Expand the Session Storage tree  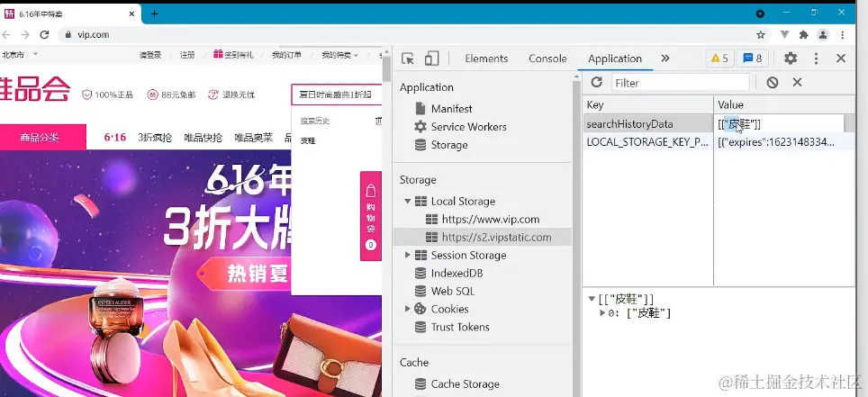pyautogui.click(x=408, y=255)
